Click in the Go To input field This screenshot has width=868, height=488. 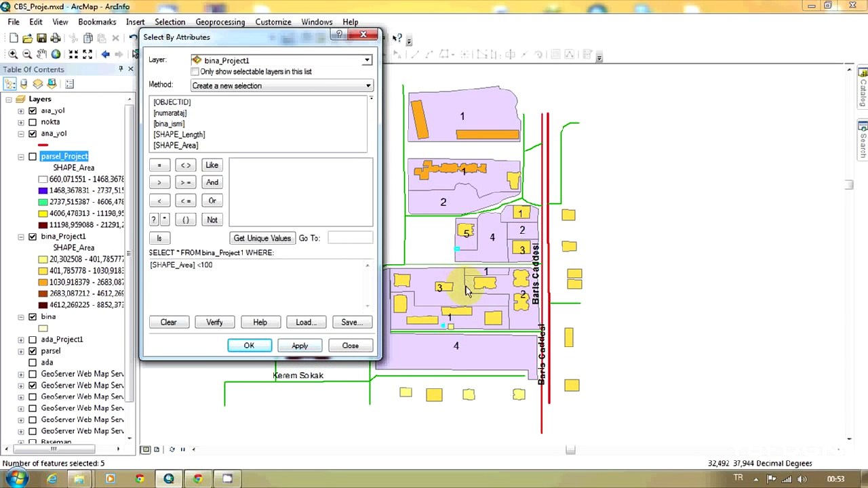click(350, 238)
